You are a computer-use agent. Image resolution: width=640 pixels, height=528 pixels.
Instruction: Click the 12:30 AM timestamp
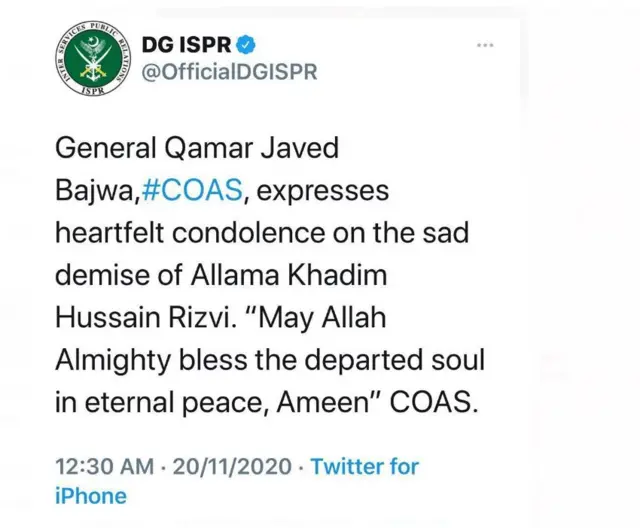[x=104, y=466]
